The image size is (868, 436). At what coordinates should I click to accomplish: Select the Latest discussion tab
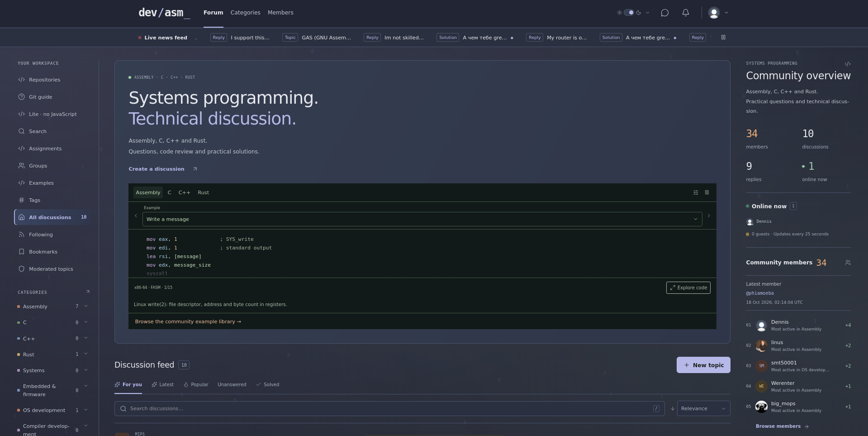click(163, 384)
